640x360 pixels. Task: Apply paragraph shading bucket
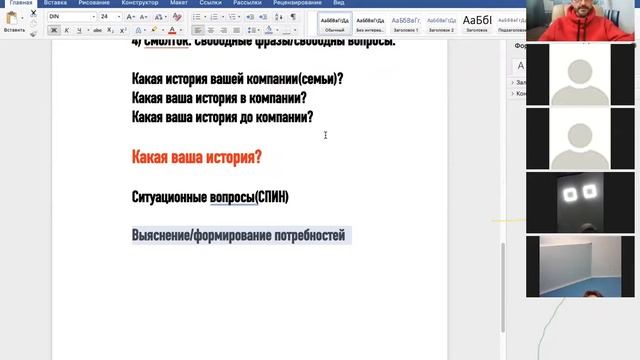[x=269, y=30]
